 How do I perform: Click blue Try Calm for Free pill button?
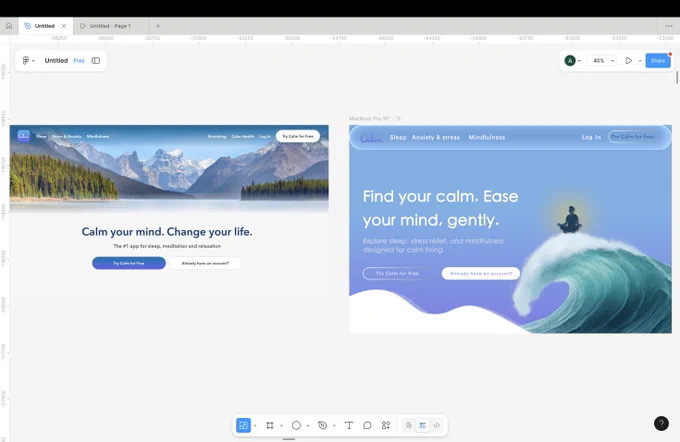coord(129,263)
